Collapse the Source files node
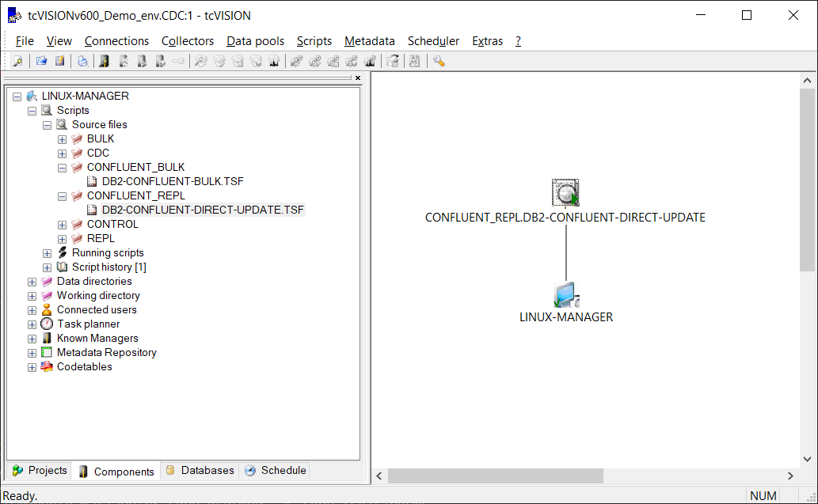Image resolution: width=818 pixels, height=504 pixels. [x=48, y=125]
